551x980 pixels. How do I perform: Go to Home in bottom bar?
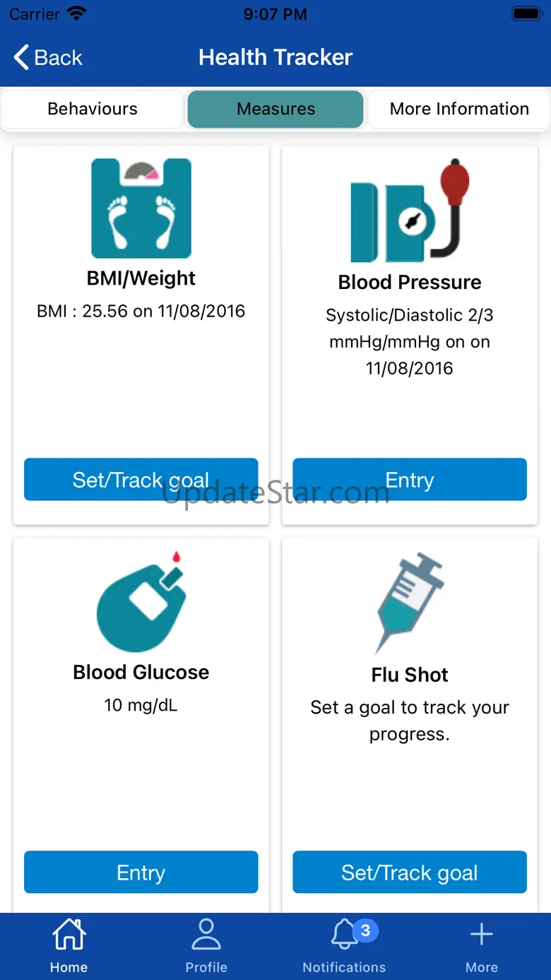[69, 945]
